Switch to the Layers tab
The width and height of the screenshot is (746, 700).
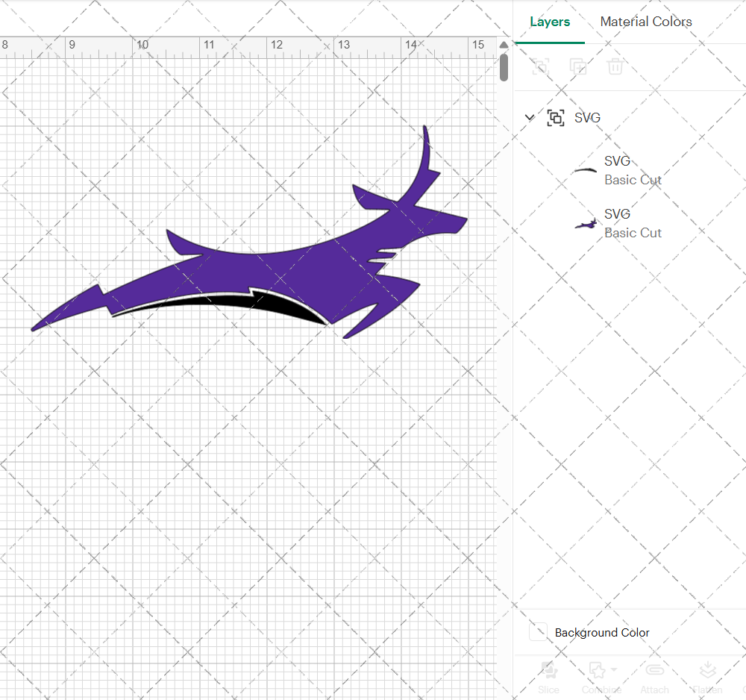coord(550,22)
